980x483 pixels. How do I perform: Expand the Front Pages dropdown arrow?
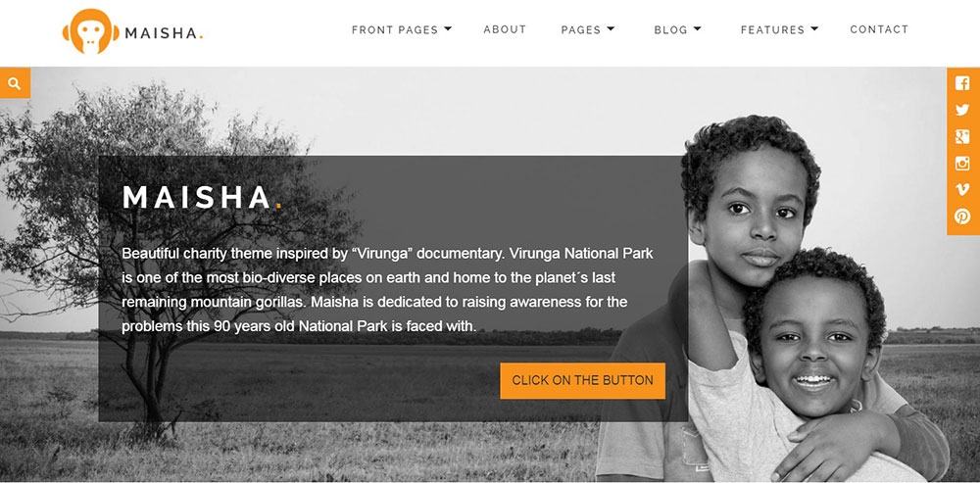[x=448, y=28]
